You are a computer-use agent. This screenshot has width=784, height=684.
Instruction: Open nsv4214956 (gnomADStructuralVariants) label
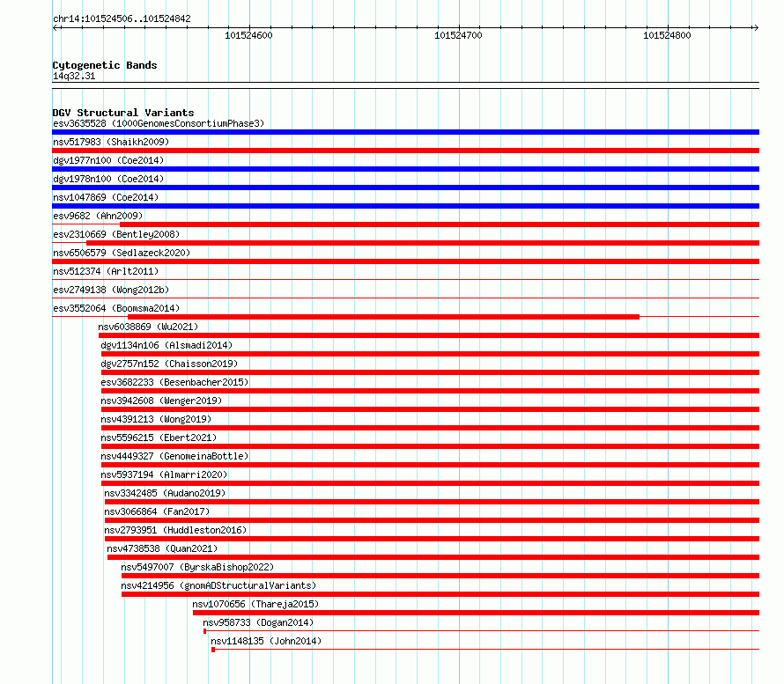219,585
